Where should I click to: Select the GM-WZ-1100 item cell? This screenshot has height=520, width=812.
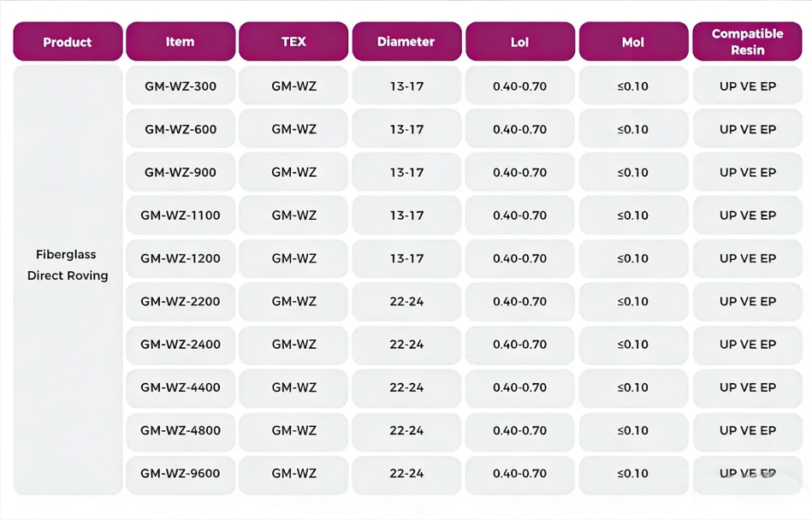(x=181, y=216)
